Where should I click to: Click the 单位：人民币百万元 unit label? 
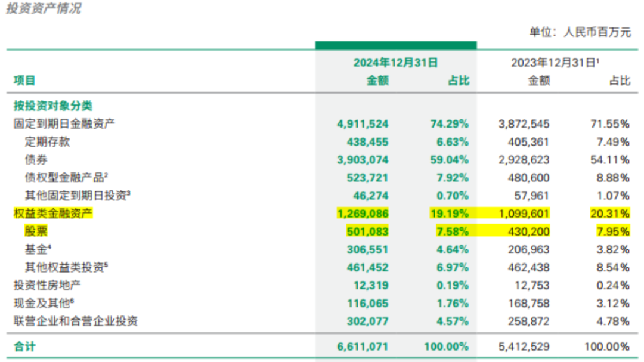580,32
